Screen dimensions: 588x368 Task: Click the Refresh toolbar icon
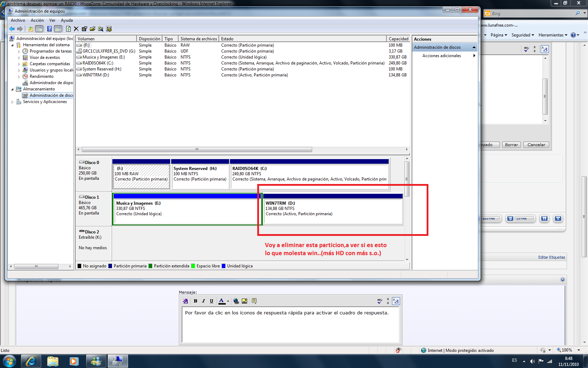68,29
